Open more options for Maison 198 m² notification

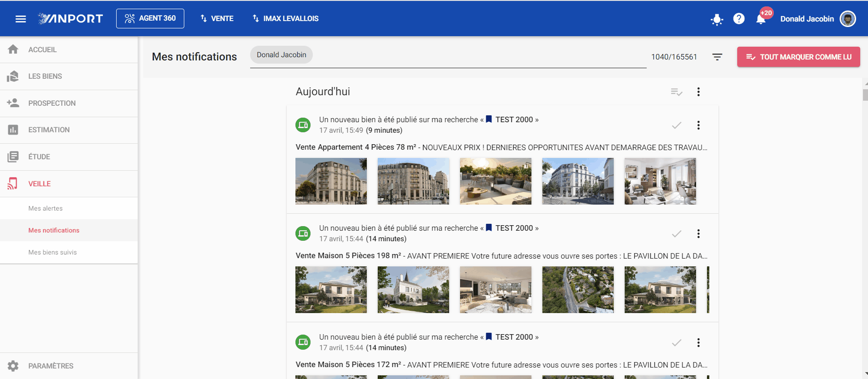click(698, 234)
